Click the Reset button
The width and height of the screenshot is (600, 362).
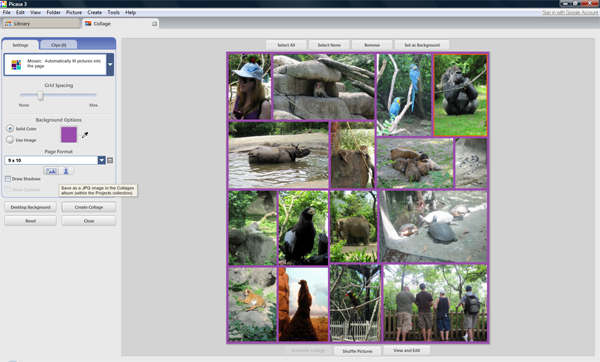tap(31, 221)
